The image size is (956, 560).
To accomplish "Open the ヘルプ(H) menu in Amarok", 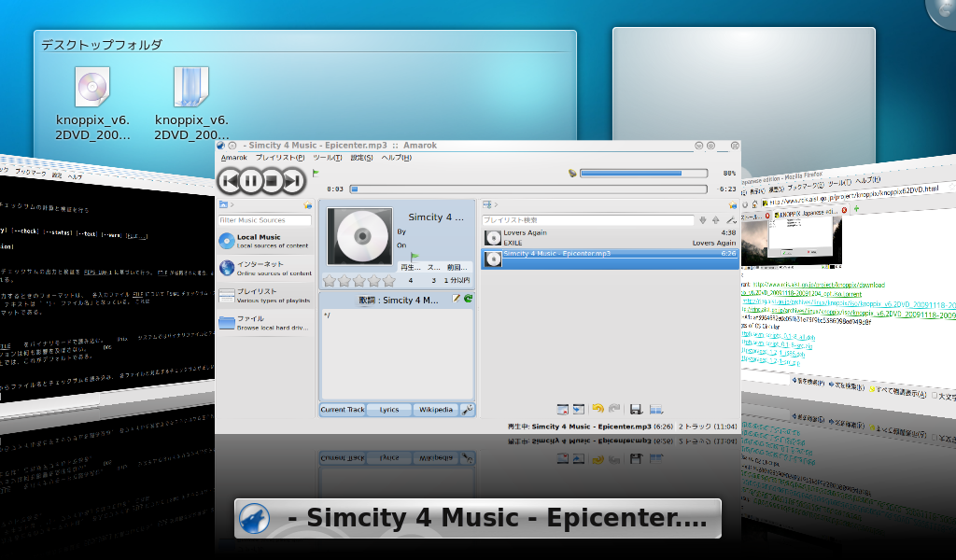I will (396, 157).
